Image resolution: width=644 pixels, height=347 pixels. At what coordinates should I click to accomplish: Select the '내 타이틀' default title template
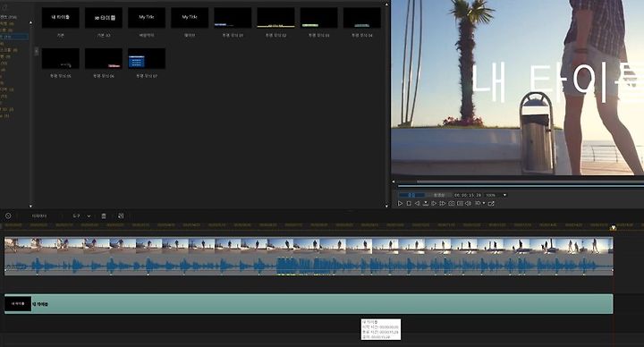click(x=61, y=18)
